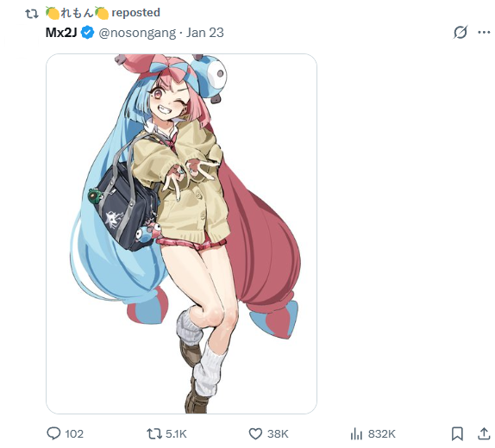Screen dimensions: 495x448
Task: Click the Grok explain-post icon
Action: point(461,32)
